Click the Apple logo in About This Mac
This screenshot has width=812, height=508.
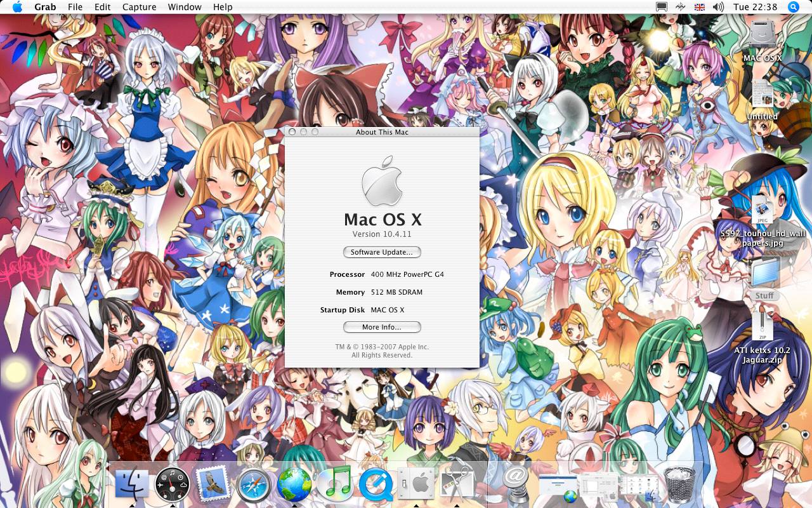click(x=382, y=181)
